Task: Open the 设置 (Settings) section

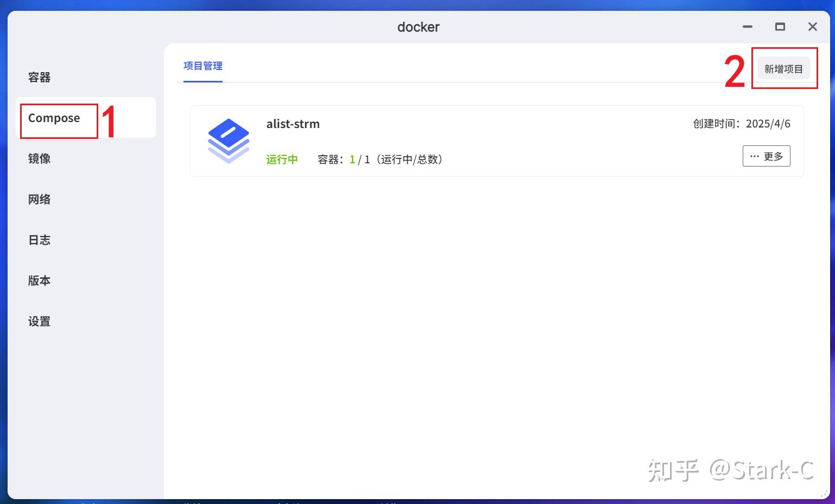Action: tap(39, 321)
